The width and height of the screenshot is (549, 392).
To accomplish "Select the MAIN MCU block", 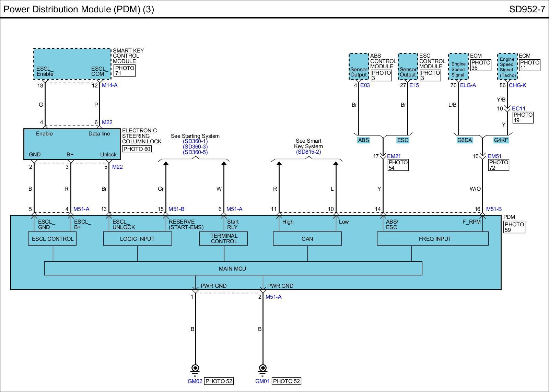I will [x=233, y=269].
